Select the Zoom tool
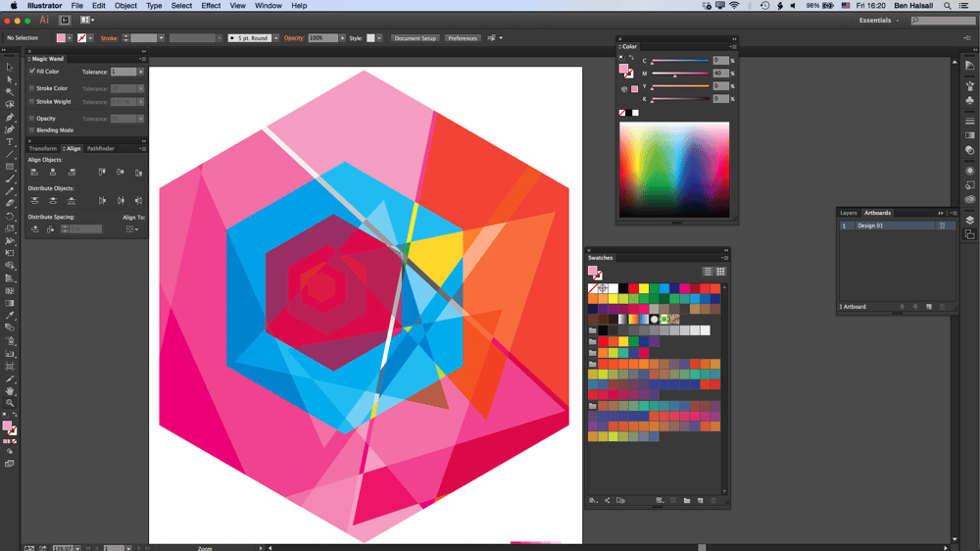The image size is (980, 551). [x=10, y=403]
